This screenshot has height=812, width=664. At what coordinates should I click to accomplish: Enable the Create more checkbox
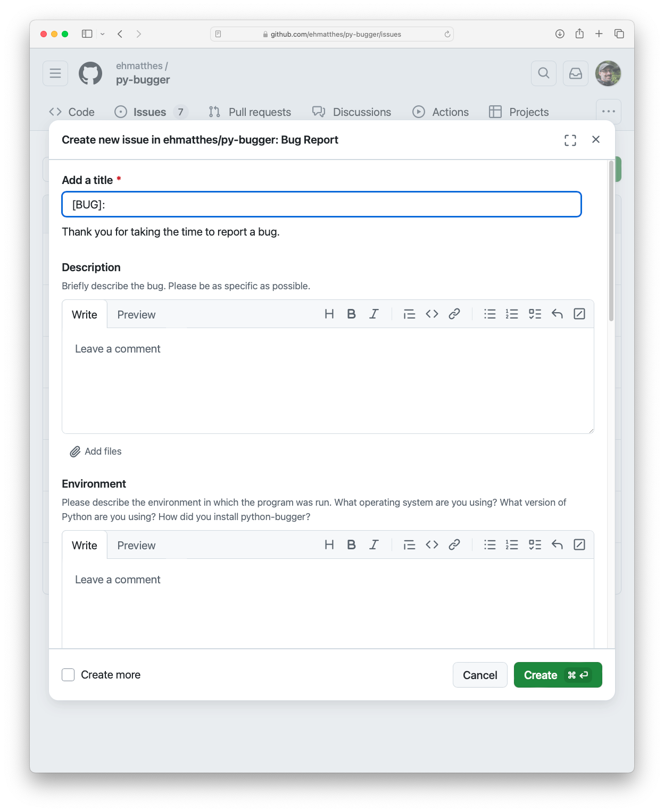(68, 674)
